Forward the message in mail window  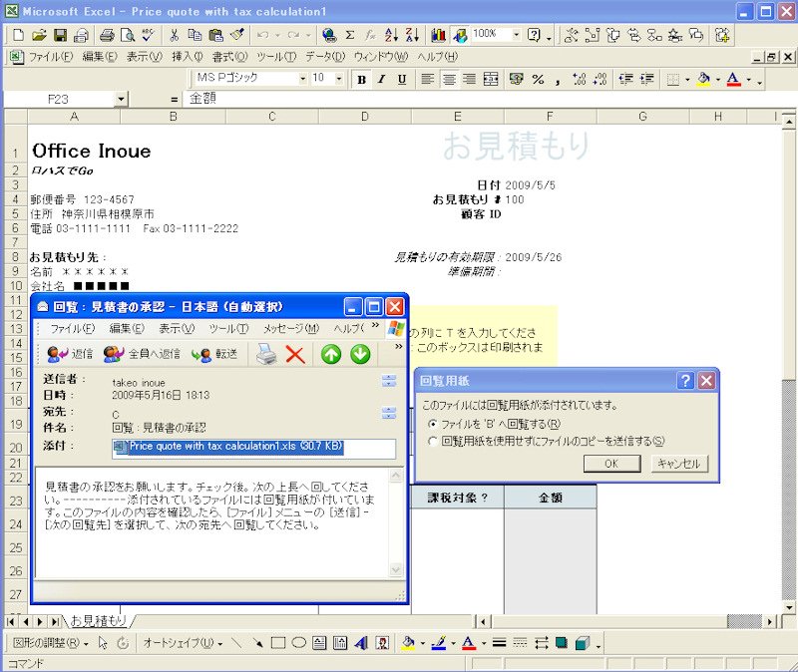[x=214, y=354]
